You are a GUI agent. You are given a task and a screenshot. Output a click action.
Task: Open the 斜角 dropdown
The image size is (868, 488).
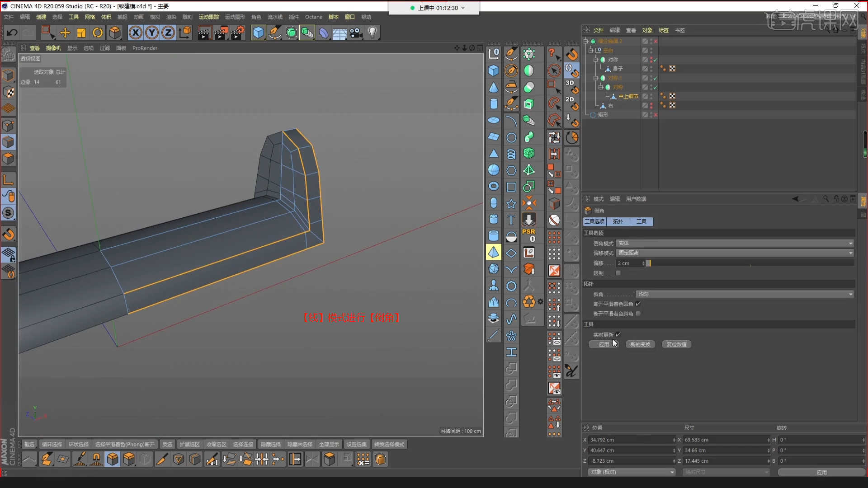(x=745, y=294)
